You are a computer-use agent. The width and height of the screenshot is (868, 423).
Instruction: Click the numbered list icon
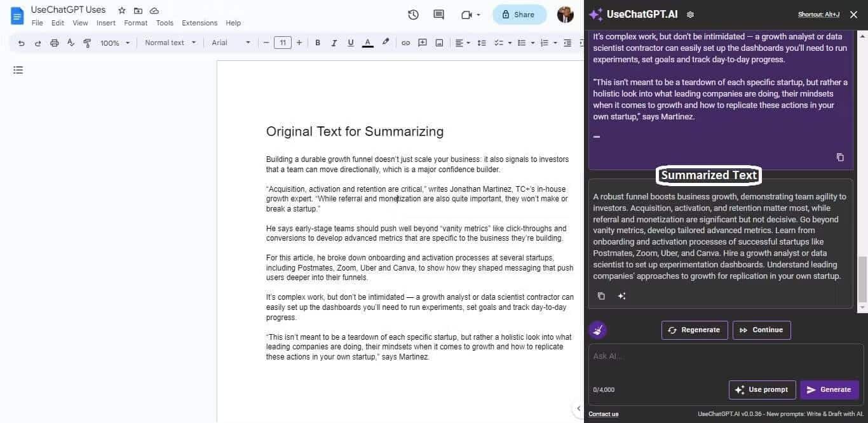pos(544,43)
